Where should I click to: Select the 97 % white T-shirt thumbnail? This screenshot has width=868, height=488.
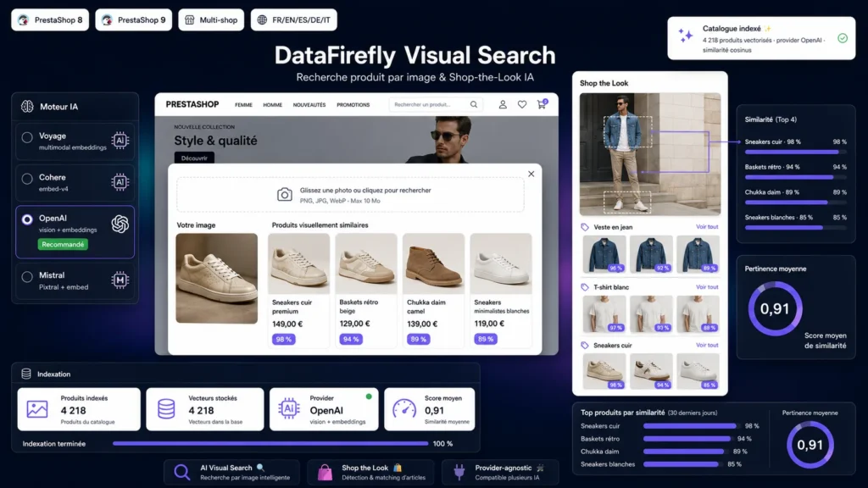[x=604, y=314]
